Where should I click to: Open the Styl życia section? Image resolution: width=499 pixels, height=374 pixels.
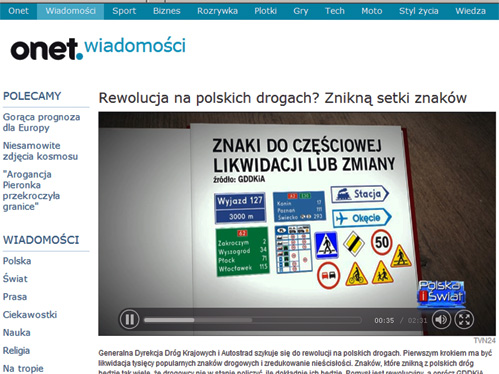(419, 11)
